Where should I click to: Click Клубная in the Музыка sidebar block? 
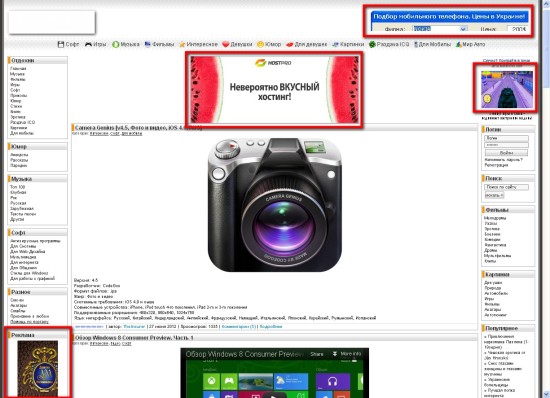pyautogui.click(x=18, y=193)
